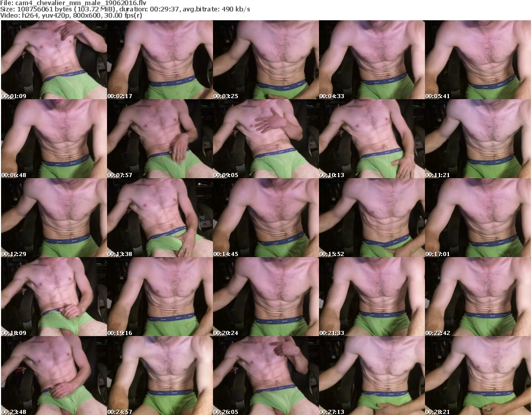Click the frame stamped 00:26:05

coord(266,376)
